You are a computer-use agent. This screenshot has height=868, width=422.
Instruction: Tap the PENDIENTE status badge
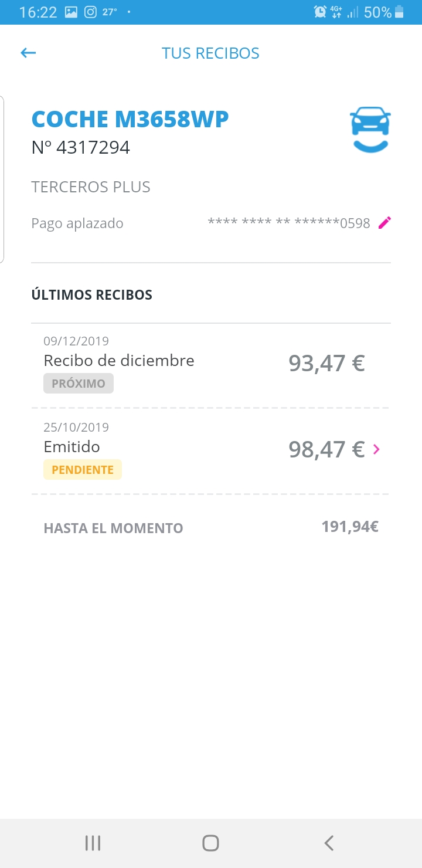tap(83, 470)
